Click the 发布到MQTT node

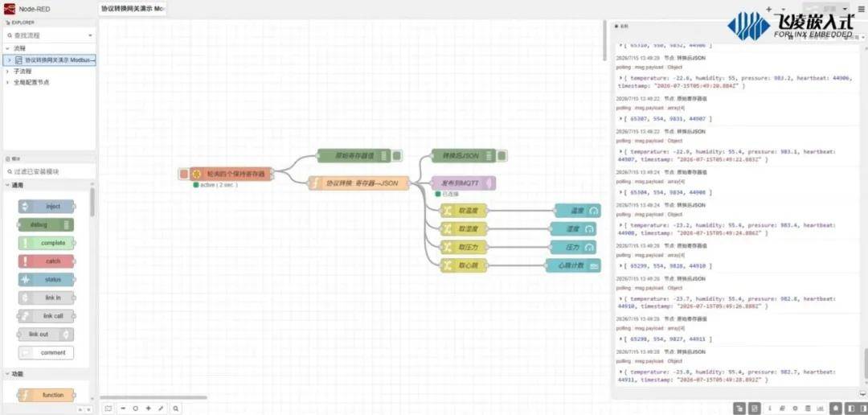tap(464, 183)
